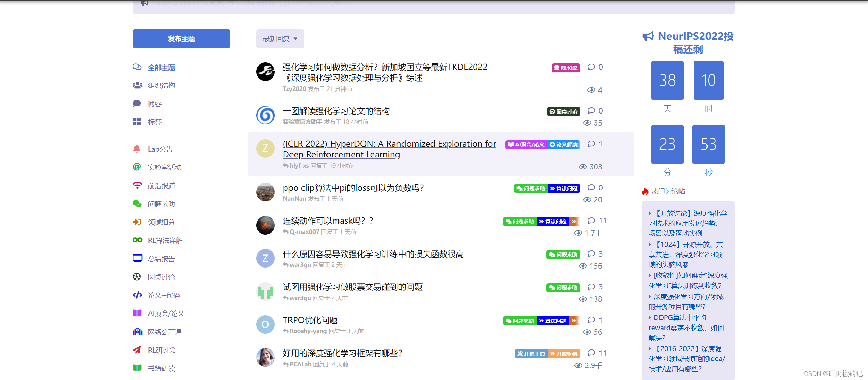
Task: Click the RL资源 magenta tag
Action: [566, 68]
